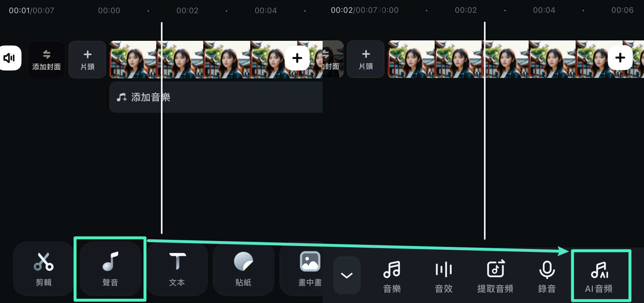Viewport: 644px width, 303px height.
Task: Open the 剪輯 scissors editing tool
Action: pos(44,269)
